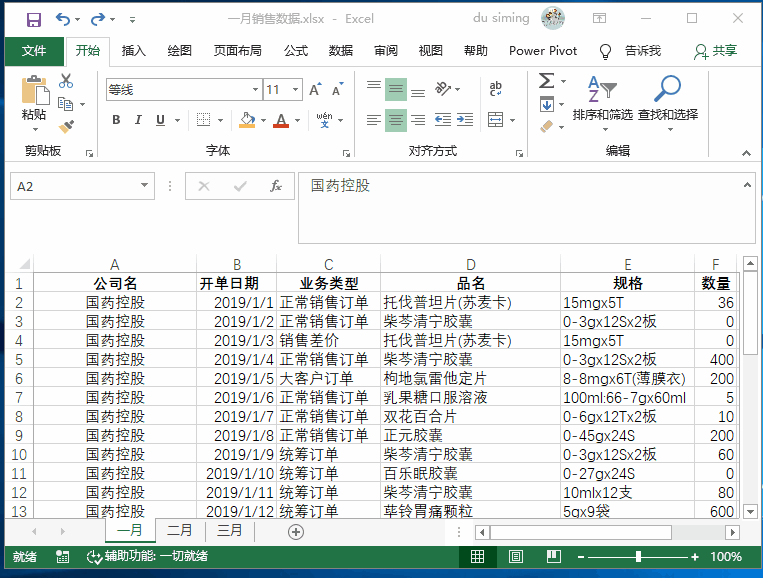The width and height of the screenshot is (763, 578).
Task: Open the font name 等线 dropdown
Action: 255,90
